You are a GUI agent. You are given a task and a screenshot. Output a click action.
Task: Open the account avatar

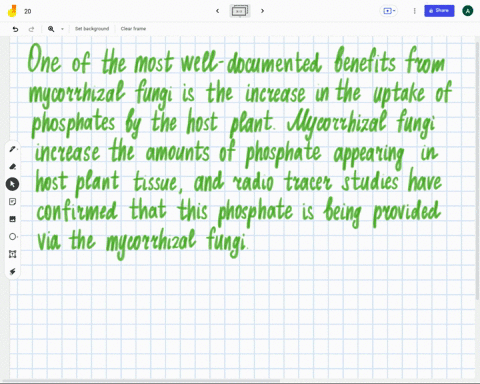468,11
